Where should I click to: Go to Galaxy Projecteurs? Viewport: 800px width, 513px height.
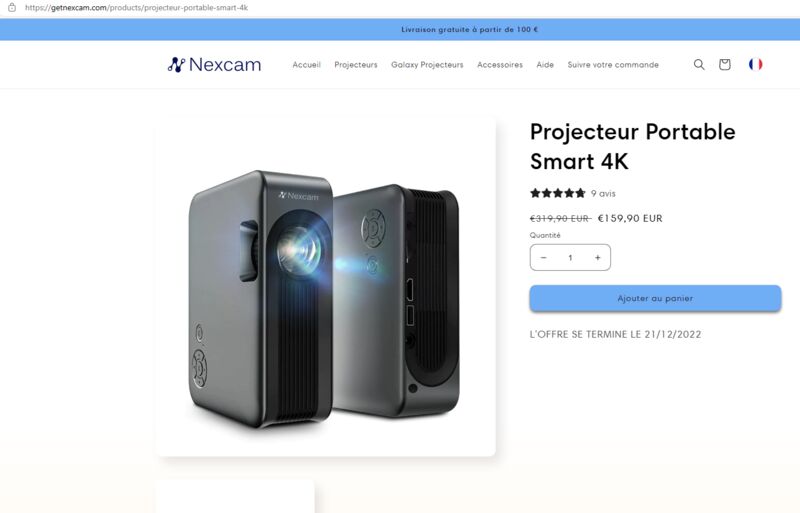(x=427, y=65)
